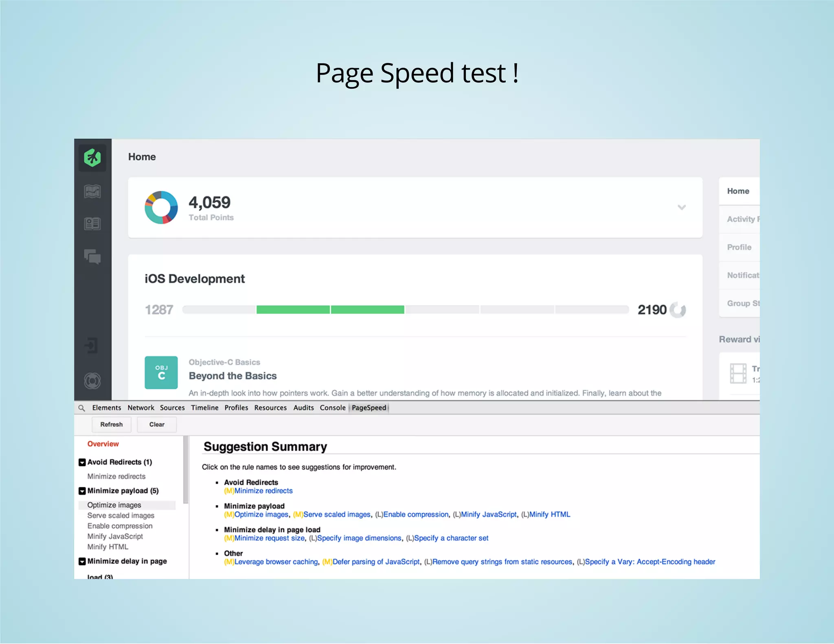Switch to the Timeline tab

(205, 407)
